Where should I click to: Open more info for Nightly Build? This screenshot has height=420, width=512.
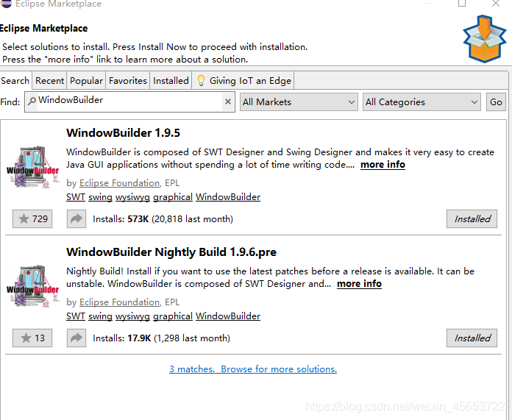click(359, 283)
